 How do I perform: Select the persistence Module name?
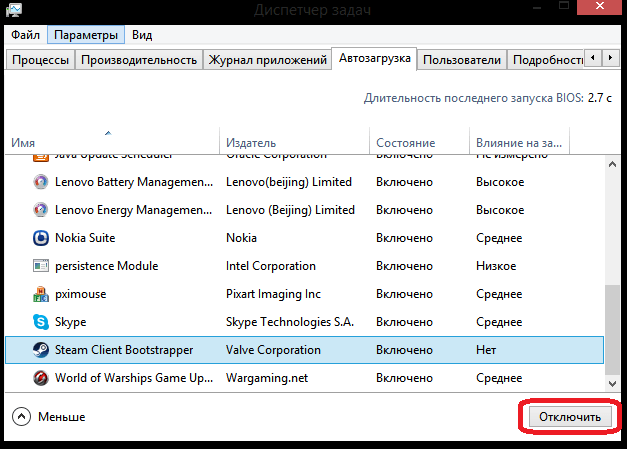pyautogui.click(x=107, y=266)
